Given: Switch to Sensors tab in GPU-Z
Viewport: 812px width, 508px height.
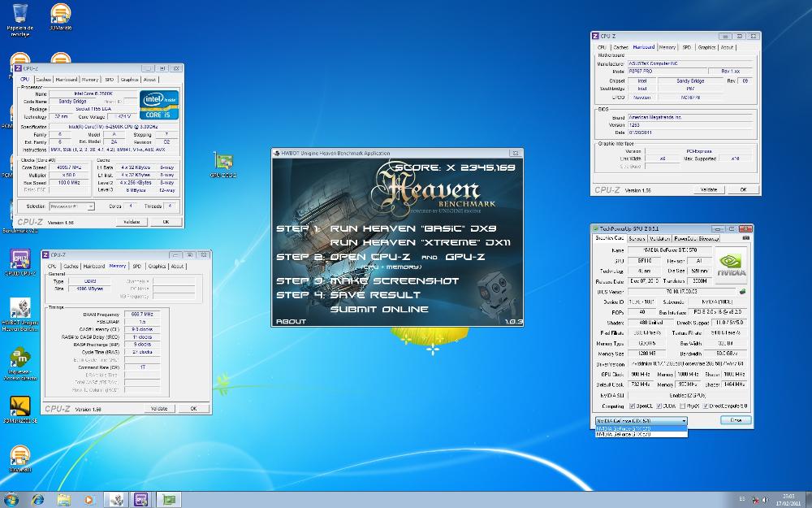Looking at the screenshot, I should [x=637, y=238].
